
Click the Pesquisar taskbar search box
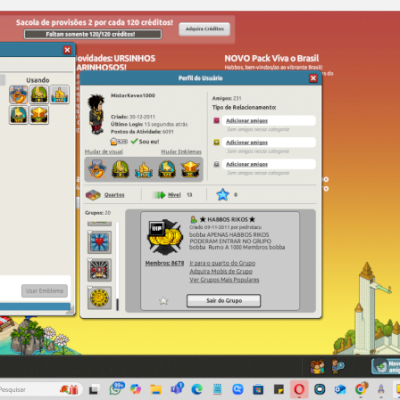[x=40, y=389]
